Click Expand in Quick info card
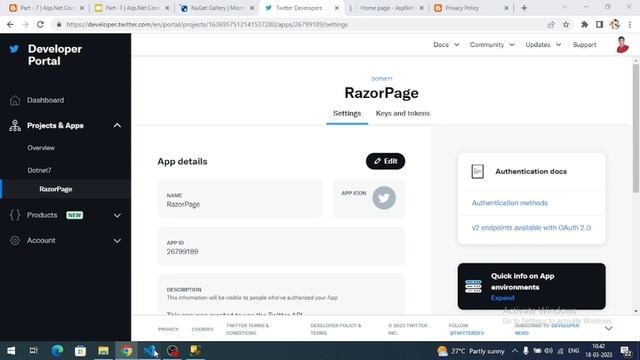This screenshot has width=640, height=360. 502,298
